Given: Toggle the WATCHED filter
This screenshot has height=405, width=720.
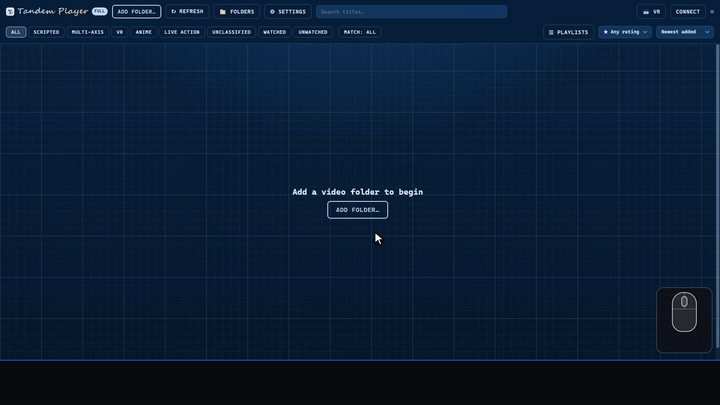Looking at the screenshot, I should tap(275, 32).
